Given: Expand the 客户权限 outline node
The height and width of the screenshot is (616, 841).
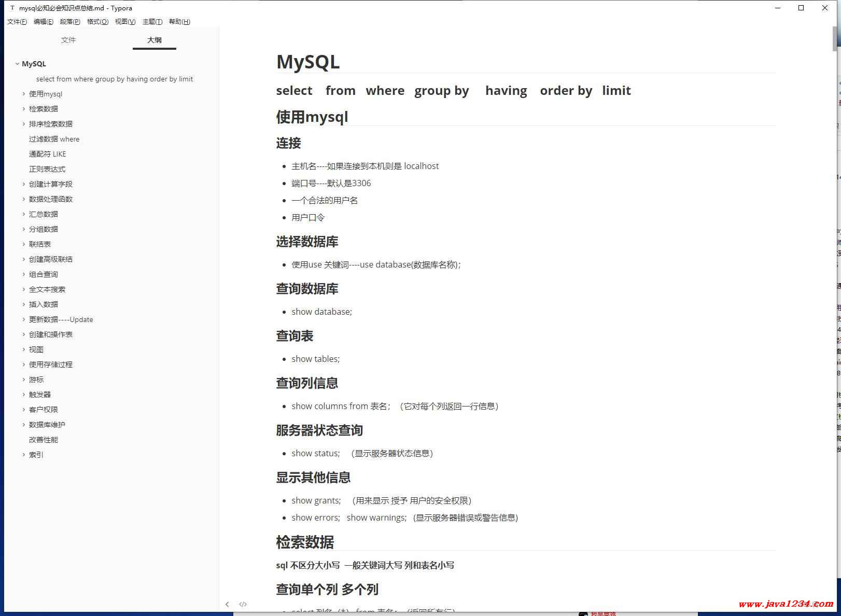Looking at the screenshot, I should click(24, 410).
